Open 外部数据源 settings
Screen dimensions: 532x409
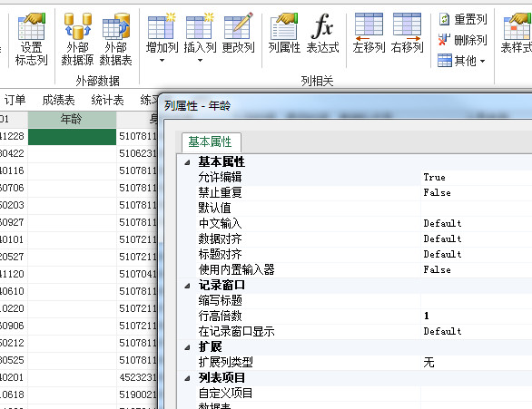[77, 40]
